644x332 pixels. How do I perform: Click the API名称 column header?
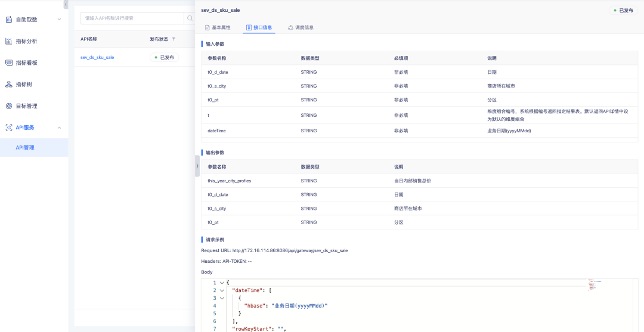(x=89, y=39)
